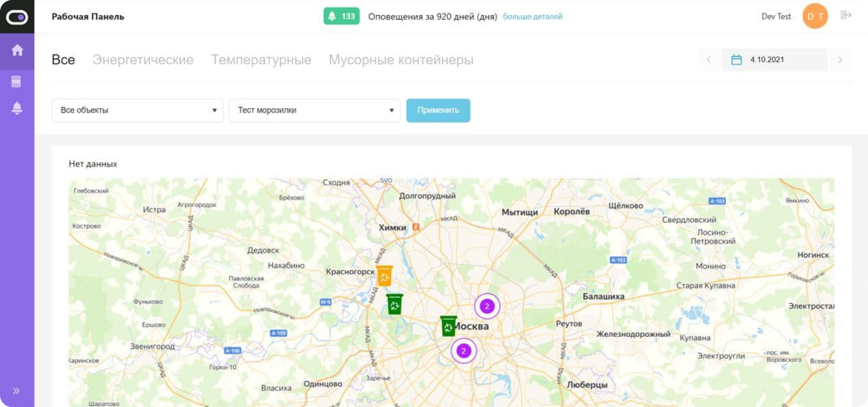This screenshot has height=407, width=868.
Task: Click 'Королёв' label on the map
Action: point(572,211)
